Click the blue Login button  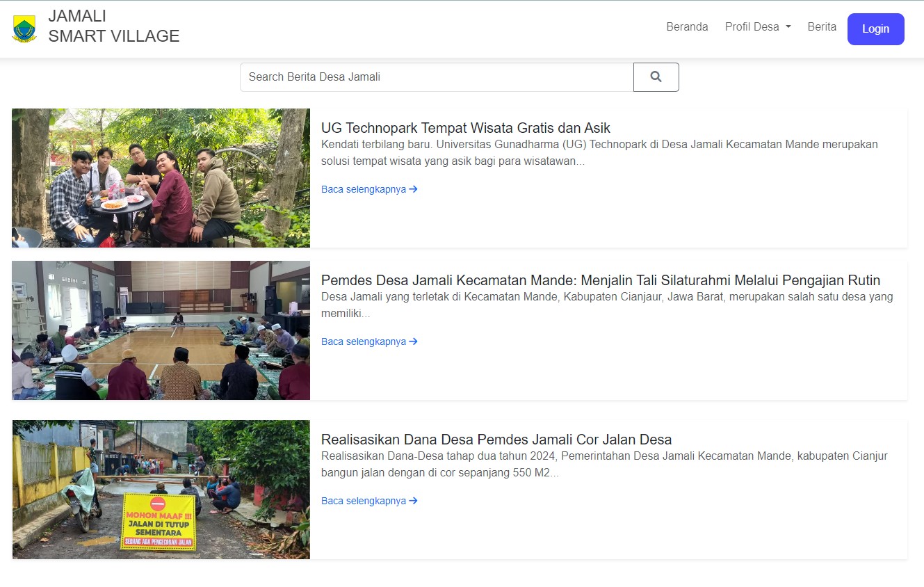pyautogui.click(x=875, y=29)
